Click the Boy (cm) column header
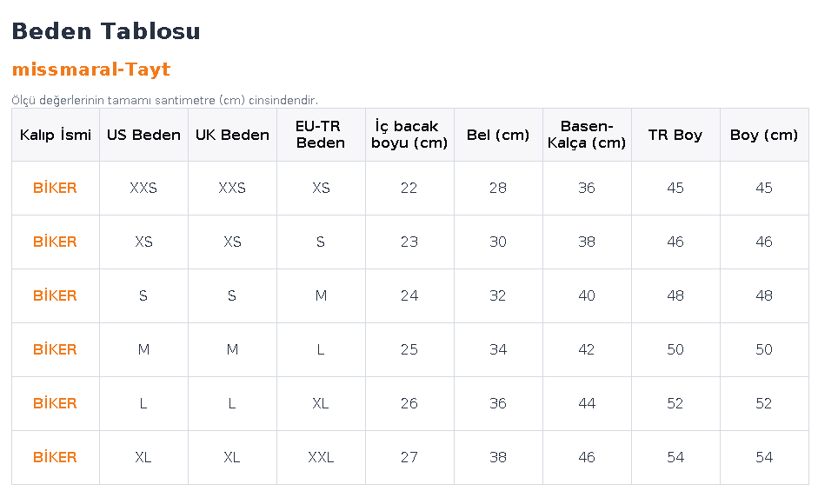The height and width of the screenshot is (504, 818). click(x=764, y=135)
